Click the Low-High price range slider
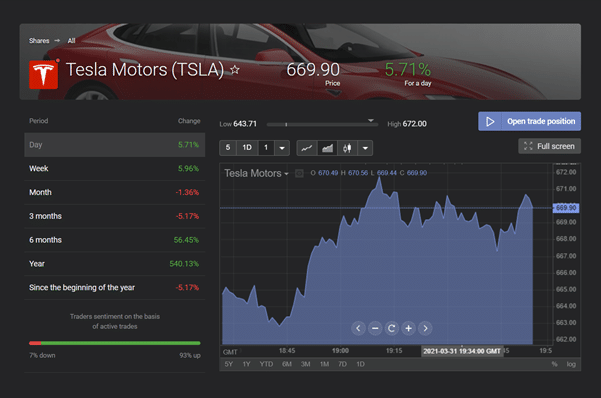The image size is (601, 398). click(x=322, y=124)
